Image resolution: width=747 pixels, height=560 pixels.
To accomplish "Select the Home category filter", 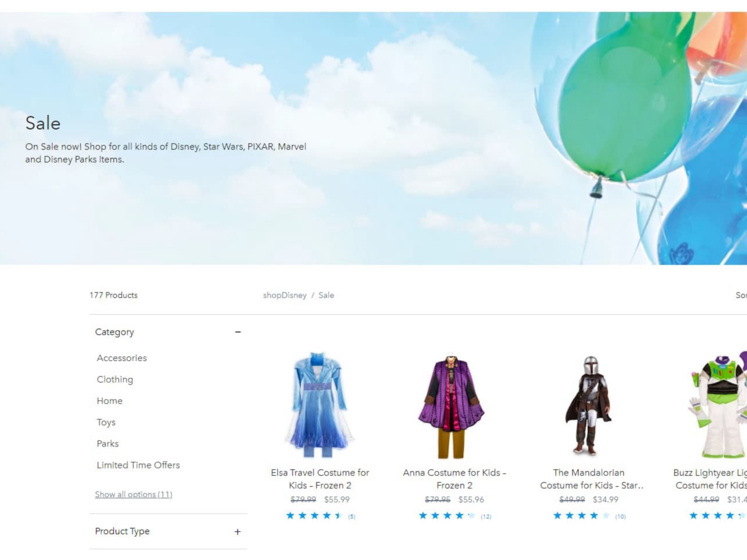I will click(110, 401).
